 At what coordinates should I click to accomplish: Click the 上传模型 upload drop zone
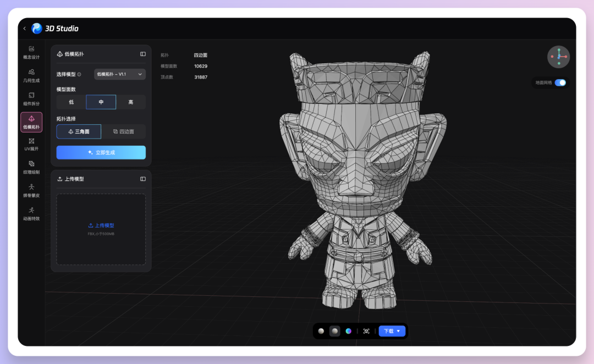tap(101, 228)
